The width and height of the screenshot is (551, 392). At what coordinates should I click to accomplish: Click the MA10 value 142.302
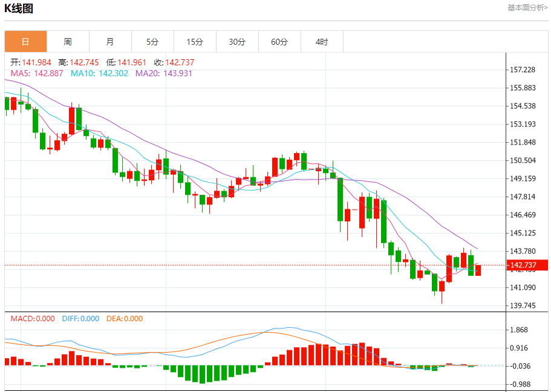[x=114, y=73]
